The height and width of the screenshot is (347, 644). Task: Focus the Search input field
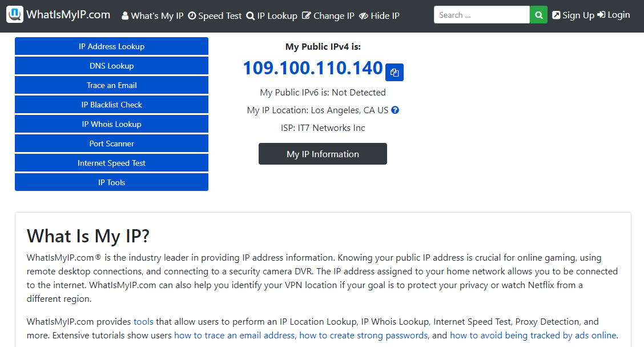click(482, 15)
